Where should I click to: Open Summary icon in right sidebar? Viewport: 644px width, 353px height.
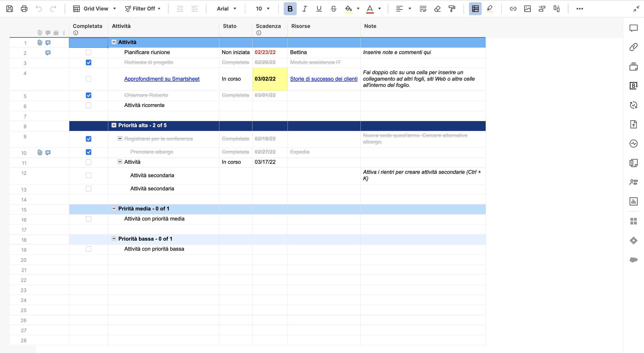coord(633,163)
